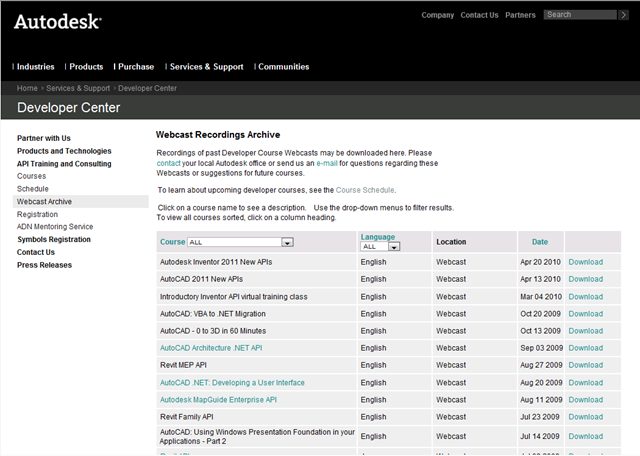Download the Autodesk Inventor 2011 New APIs webcast
This screenshot has width=640, height=456.
pyautogui.click(x=585, y=262)
